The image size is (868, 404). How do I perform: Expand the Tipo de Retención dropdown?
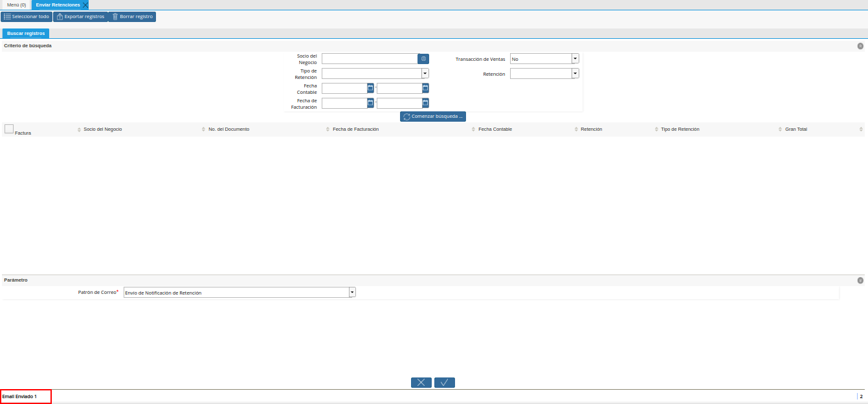coord(425,73)
